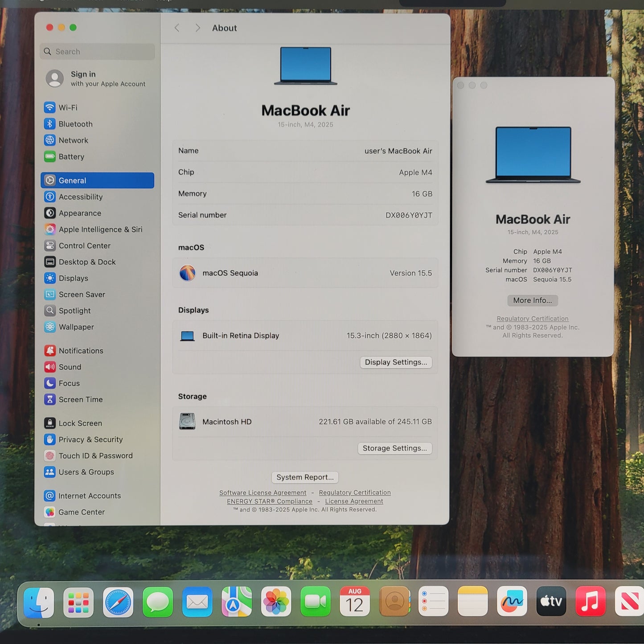Open Regulatory Certification in About This Mac window
This screenshot has width=644, height=644.
coord(533,319)
